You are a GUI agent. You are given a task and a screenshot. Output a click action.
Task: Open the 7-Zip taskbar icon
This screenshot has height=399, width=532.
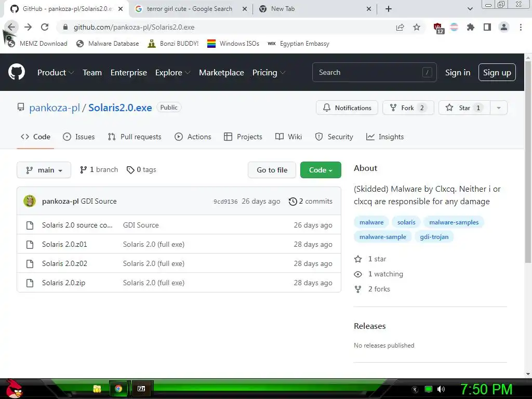[x=141, y=389]
